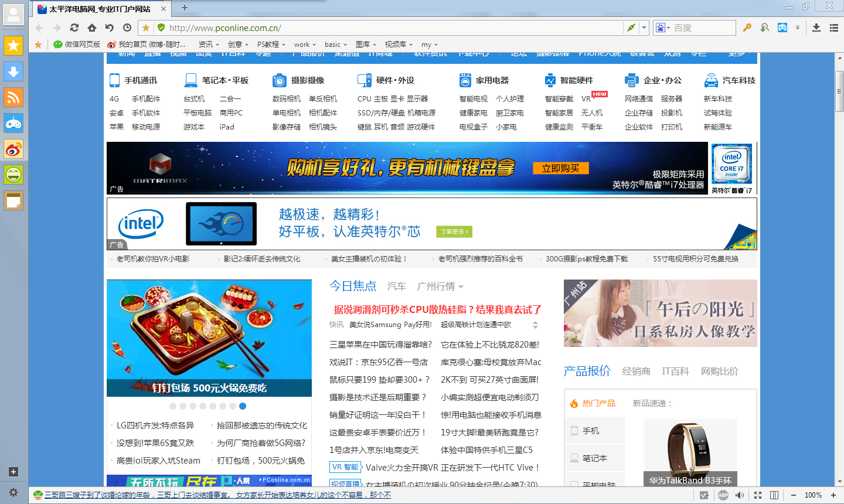Open the user account avatar in the sidebar

click(13, 15)
